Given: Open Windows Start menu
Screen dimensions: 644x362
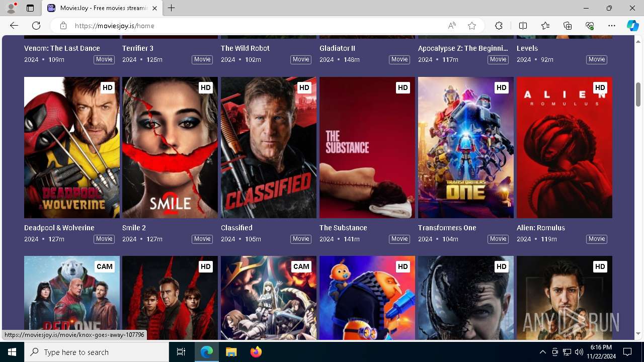Looking at the screenshot, I should (12, 352).
